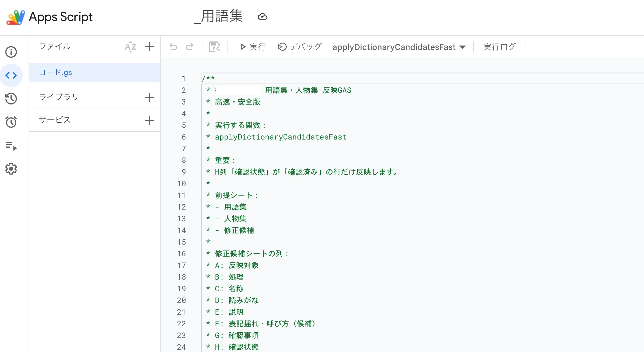
Task: Open the 実行ログ execution log
Action: [x=500, y=47]
